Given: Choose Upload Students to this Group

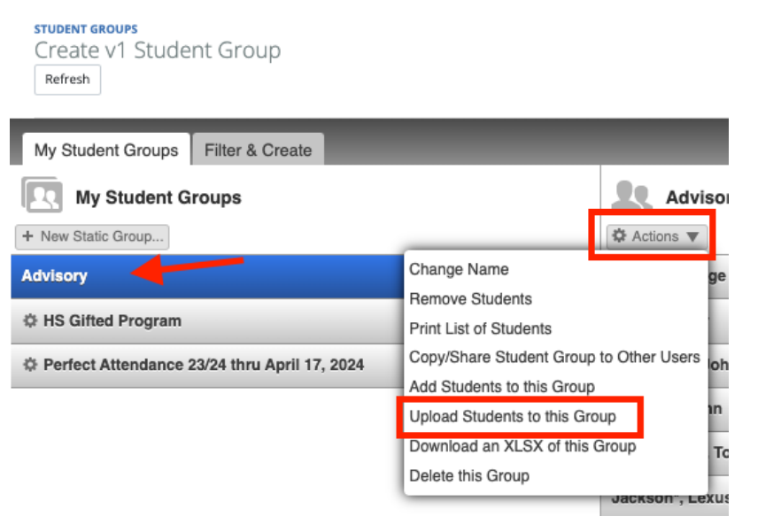Looking at the screenshot, I should point(513,416).
